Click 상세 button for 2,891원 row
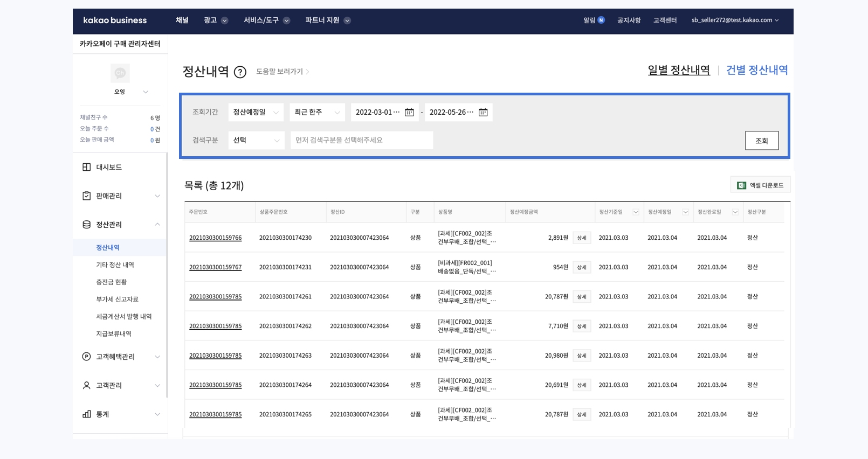Image resolution: width=868 pixels, height=459 pixels. (x=582, y=238)
